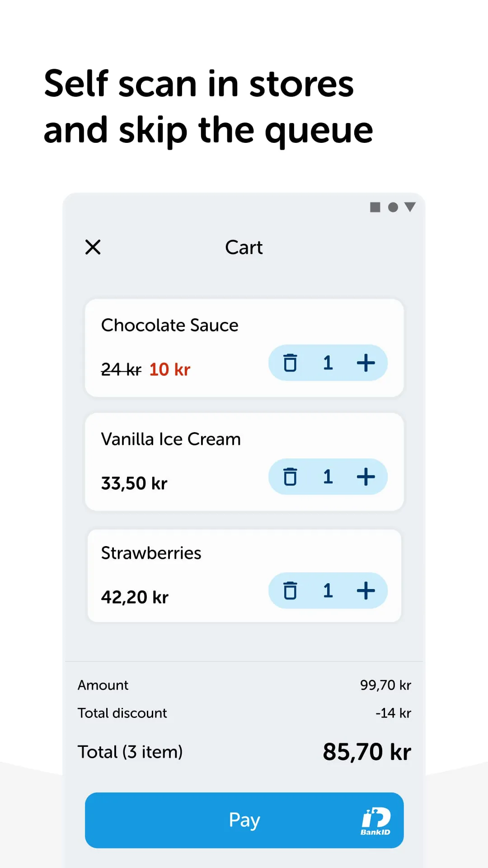The image size is (488, 868).
Task: Close the Cart screen with X
Action: pyautogui.click(x=93, y=247)
